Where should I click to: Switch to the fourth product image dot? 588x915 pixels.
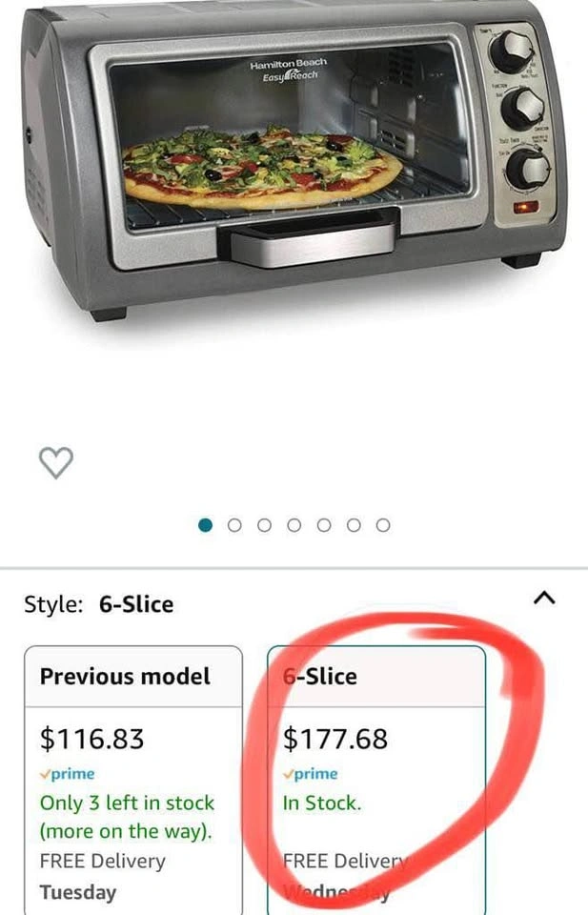click(294, 525)
